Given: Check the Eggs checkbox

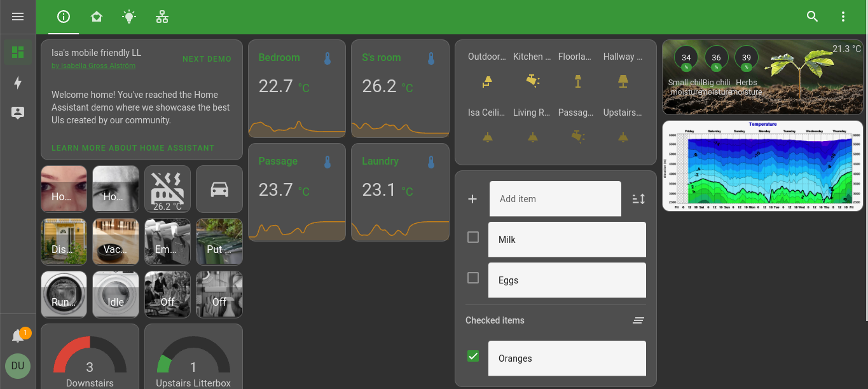Looking at the screenshot, I should (x=473, y=278).
